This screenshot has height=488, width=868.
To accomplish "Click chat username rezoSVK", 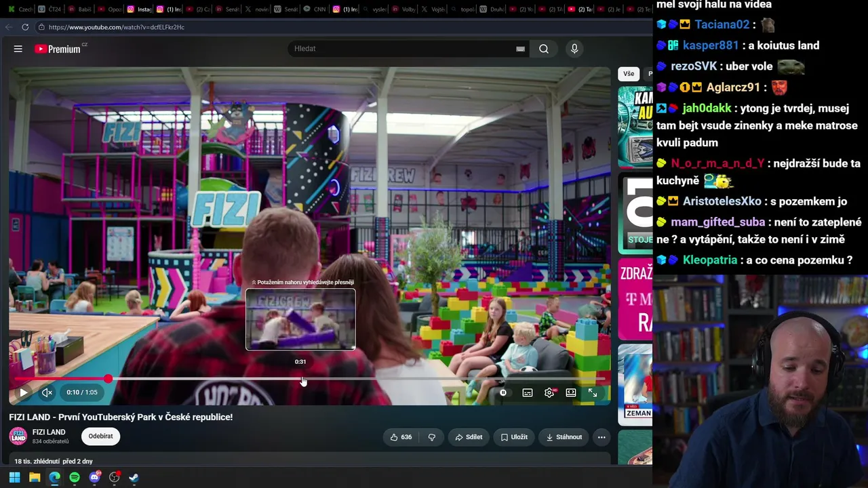I will [694, 66].
